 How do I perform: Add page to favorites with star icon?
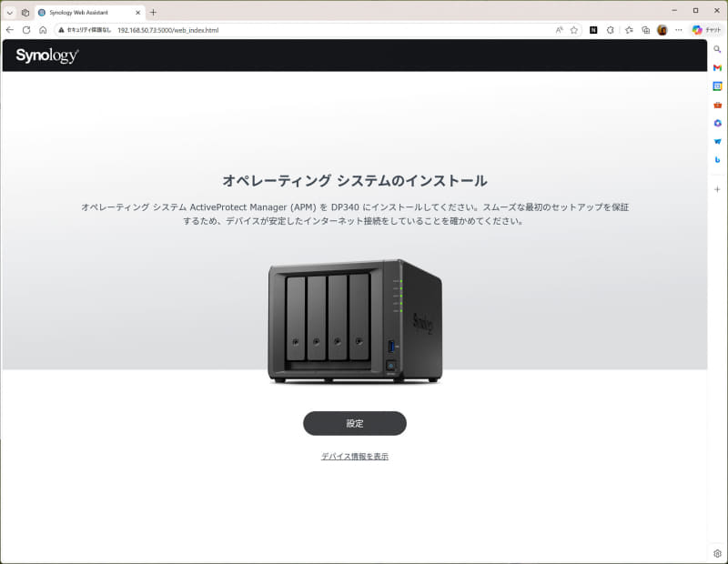point(574,30)
